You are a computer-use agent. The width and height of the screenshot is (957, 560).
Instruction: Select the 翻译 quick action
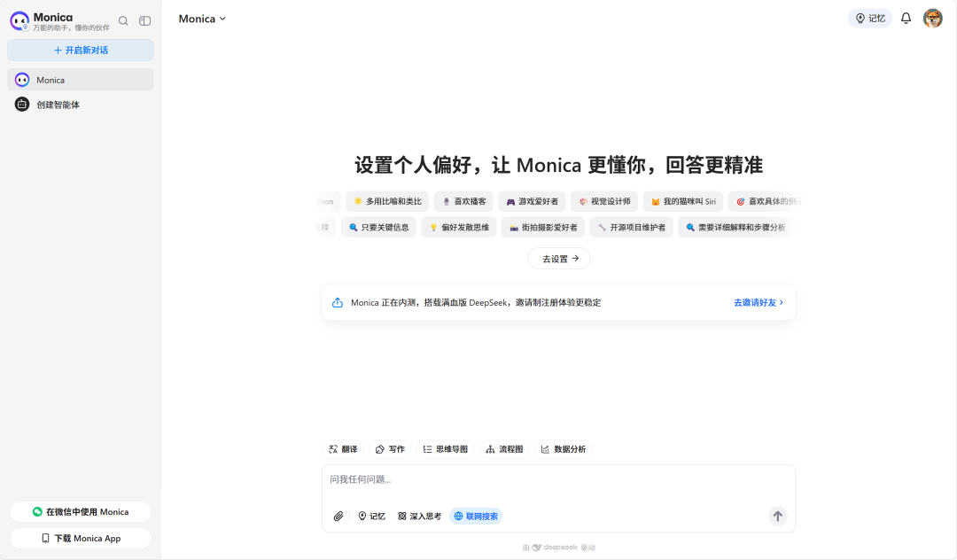click(x=343, y=449)
